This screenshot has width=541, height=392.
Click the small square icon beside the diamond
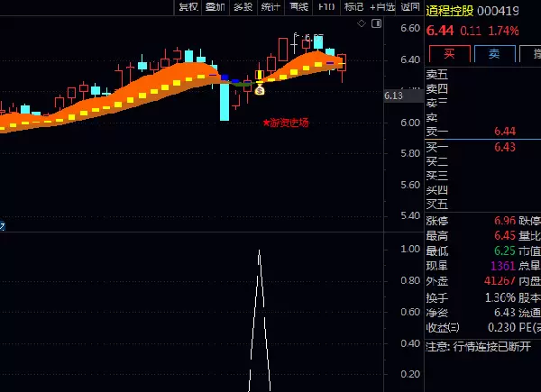coord(376,23)
